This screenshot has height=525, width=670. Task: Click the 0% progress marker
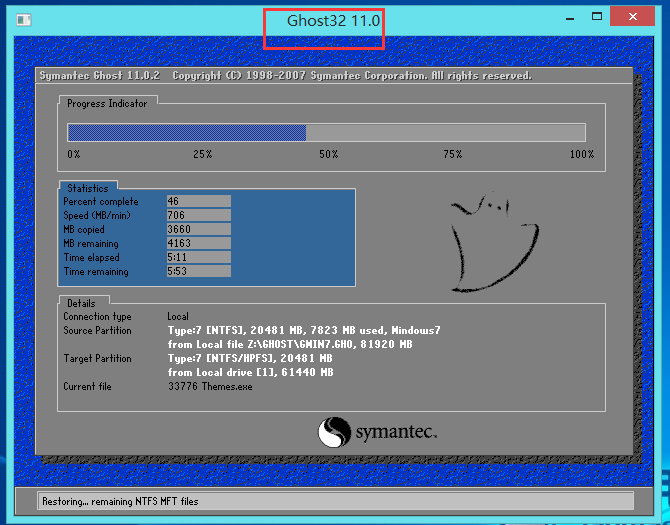[73, 154]
